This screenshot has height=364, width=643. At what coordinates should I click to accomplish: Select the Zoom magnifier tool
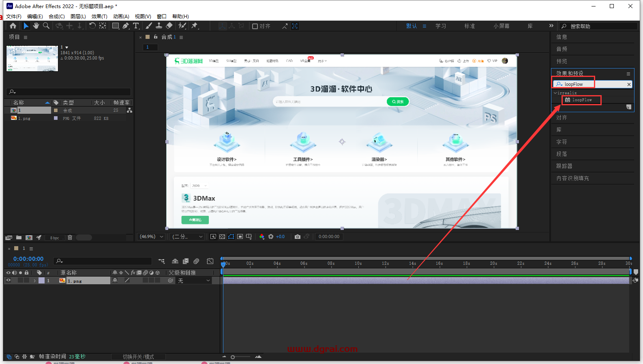pyautogui.click(x=46, y=26)
